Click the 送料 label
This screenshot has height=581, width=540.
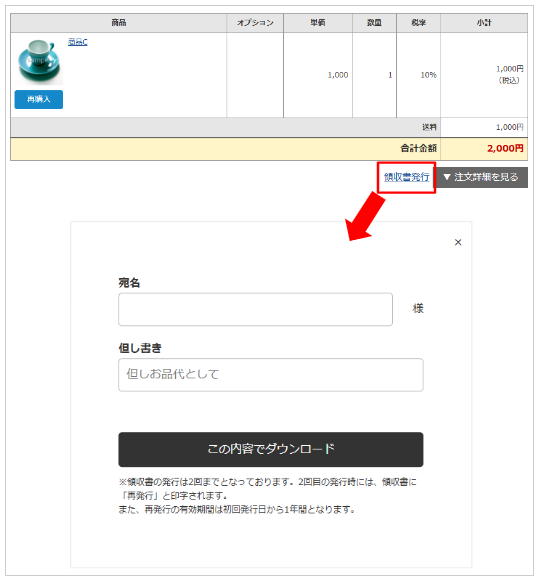[429, 127]
